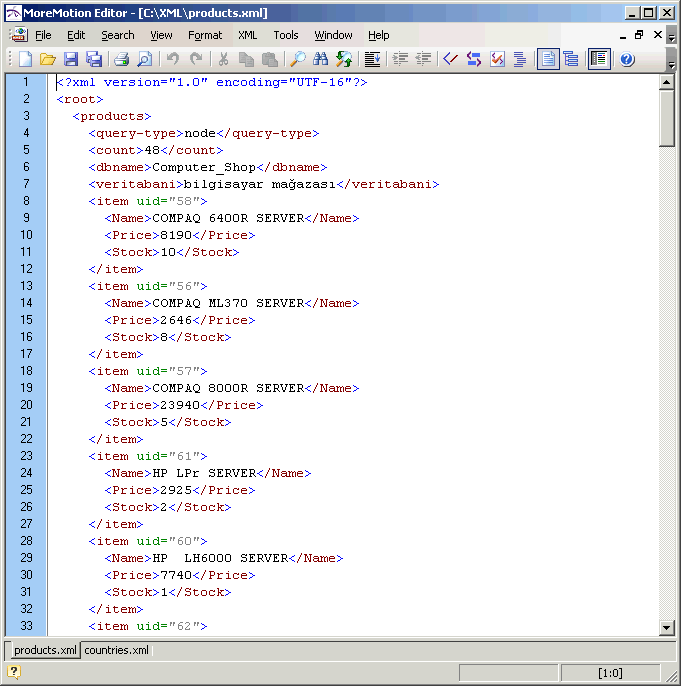This screenshot has width=681, height=686.
Task: Click the Replace toolbar icon
Action: [x=344, y=59]
